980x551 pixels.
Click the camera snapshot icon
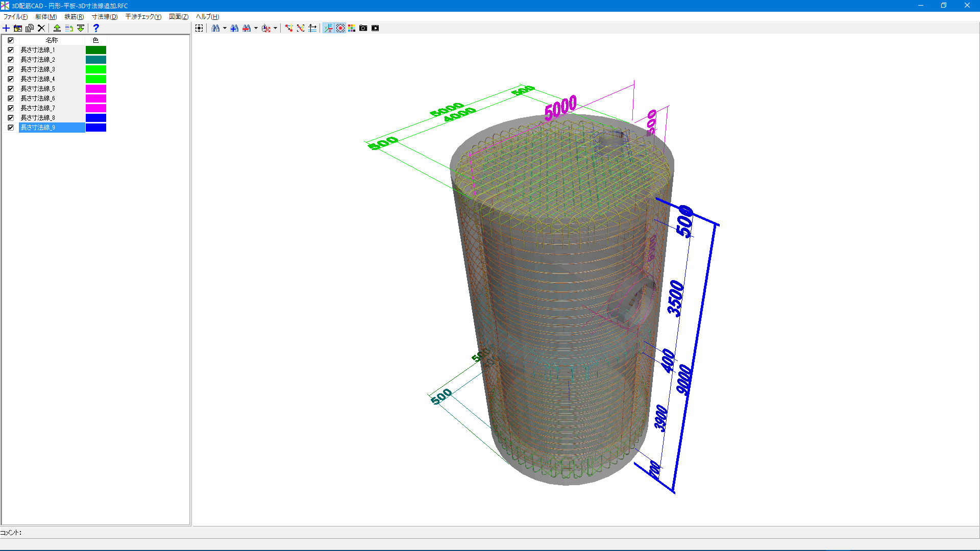[363, 28]
